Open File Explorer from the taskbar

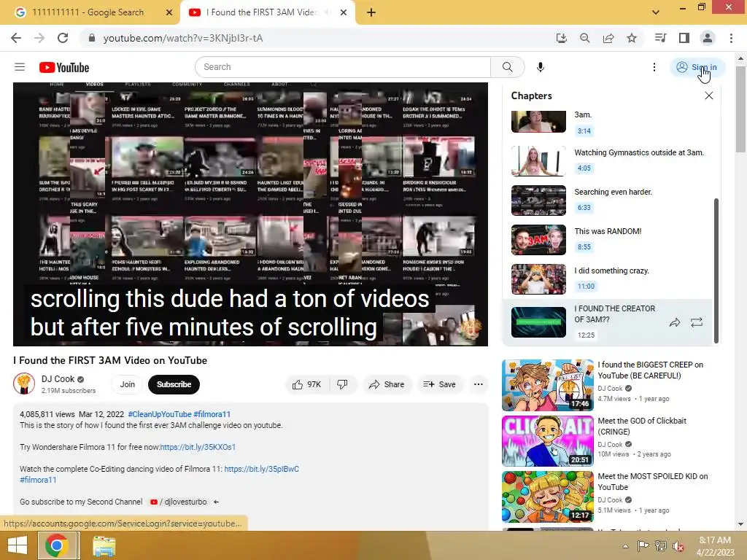104,545
